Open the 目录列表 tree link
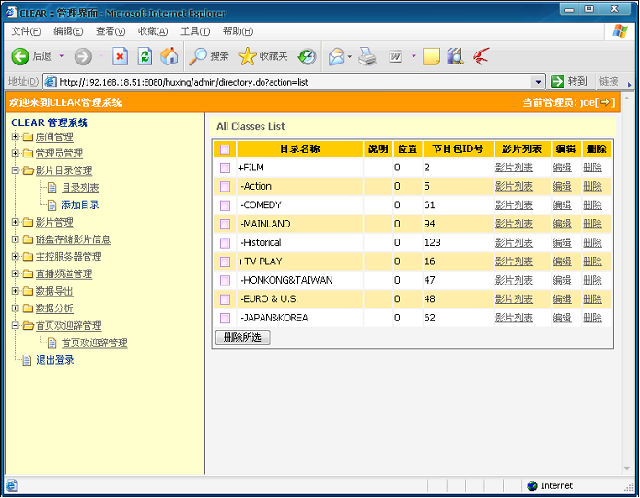Screen dimensions: 640x498 80,188
